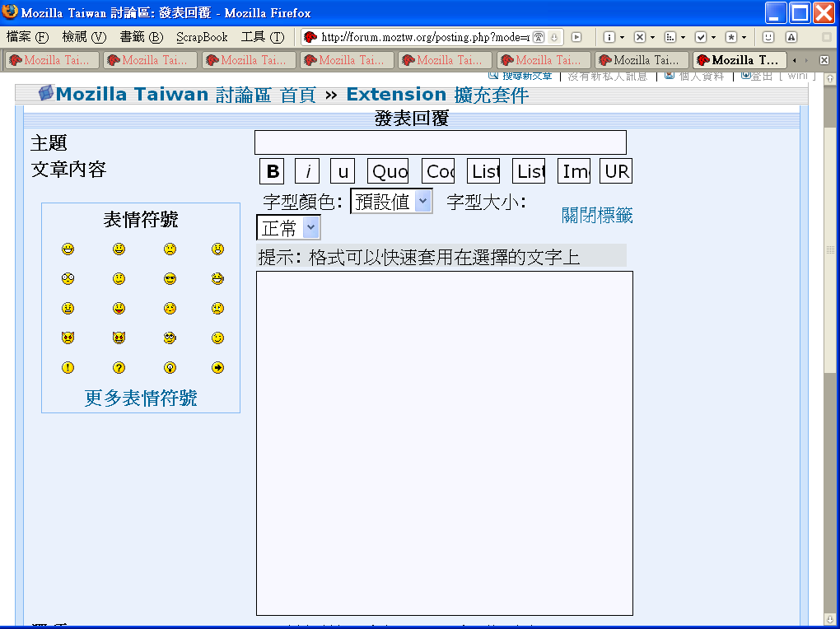Click address bar dropdown arrow button

(x=554, y=37)
